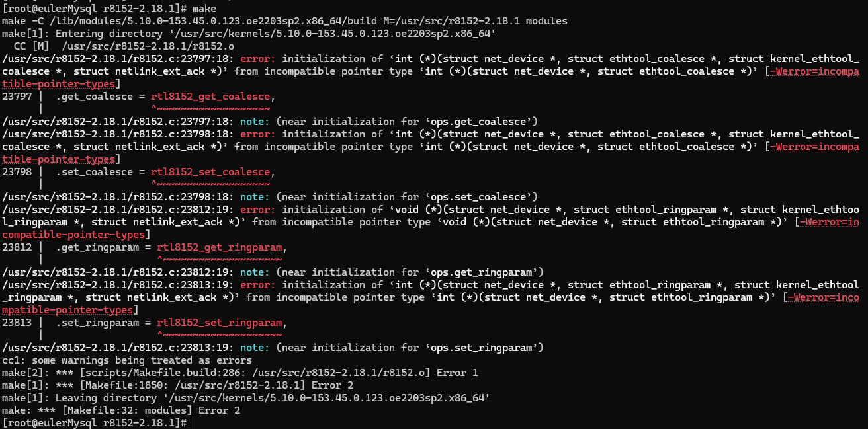868x429 pixels.
Task: Click the red rtl8152_get_coalesce identifier
Action: coord(210,97)
